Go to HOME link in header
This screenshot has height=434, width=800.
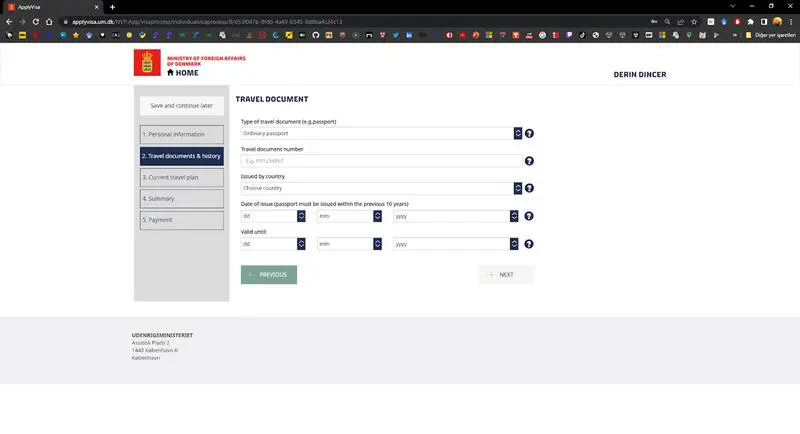coord(183,73)
